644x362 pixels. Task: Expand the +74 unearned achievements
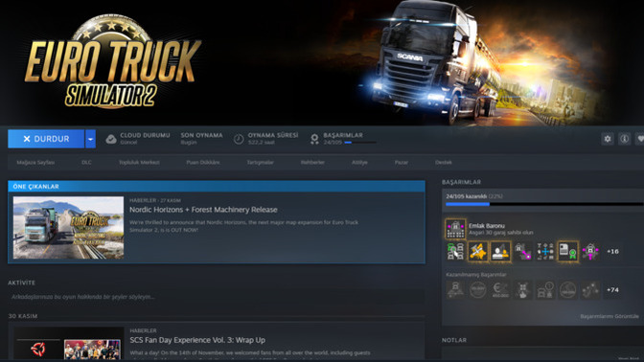click(612, 290)
